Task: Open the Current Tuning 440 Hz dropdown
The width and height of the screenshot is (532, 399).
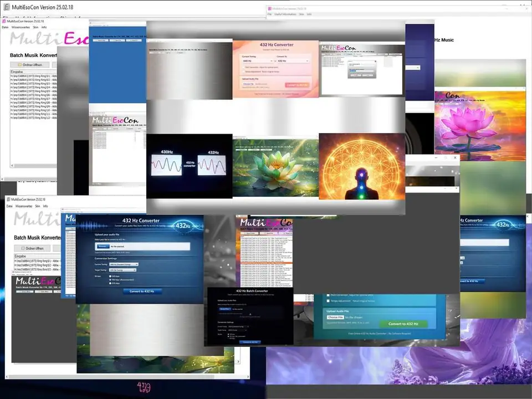Action: click(257, 61)
